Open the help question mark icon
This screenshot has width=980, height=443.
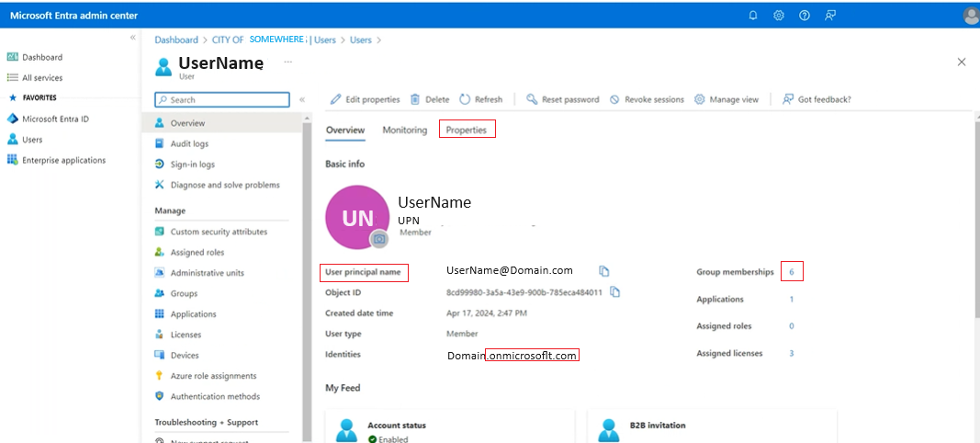(x=805, y=16)
